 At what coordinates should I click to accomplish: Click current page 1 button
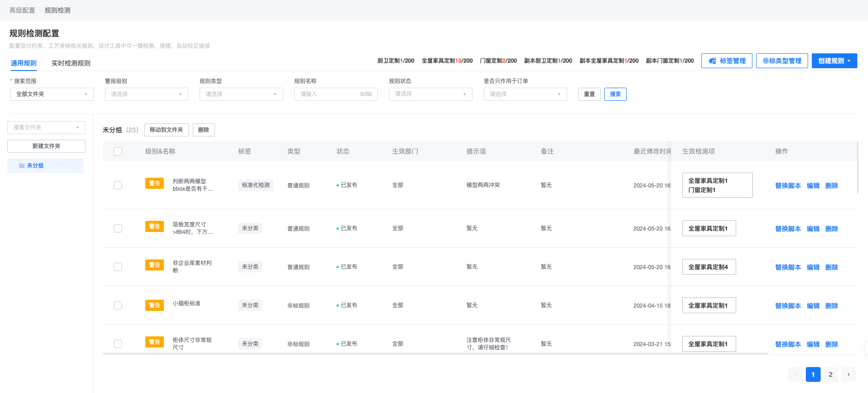point(813,374)
